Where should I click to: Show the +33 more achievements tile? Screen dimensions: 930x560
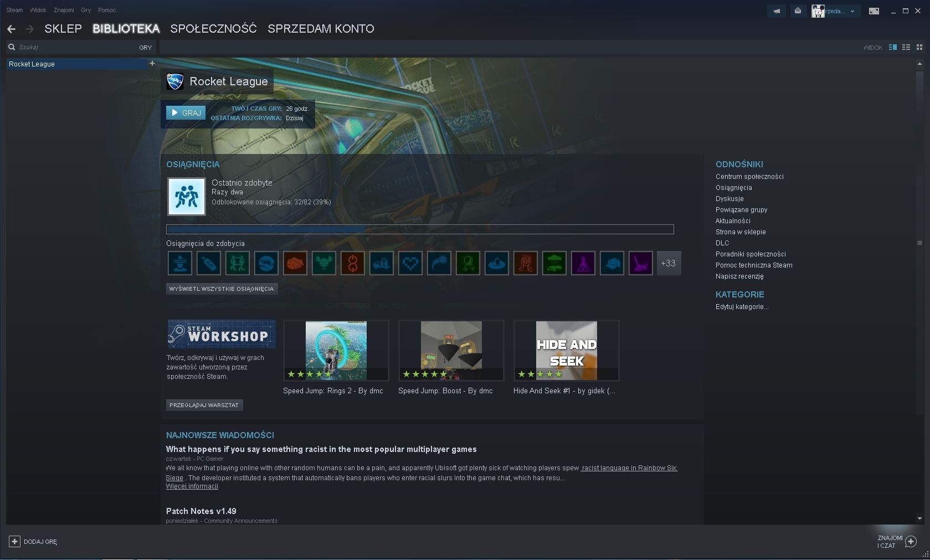(x=669, y=263)
